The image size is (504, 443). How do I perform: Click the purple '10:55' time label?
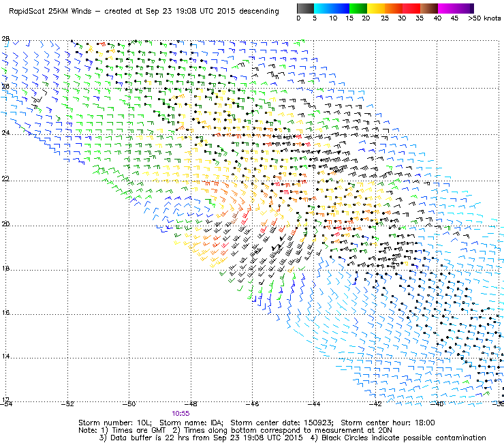click(x=180, y=414)
